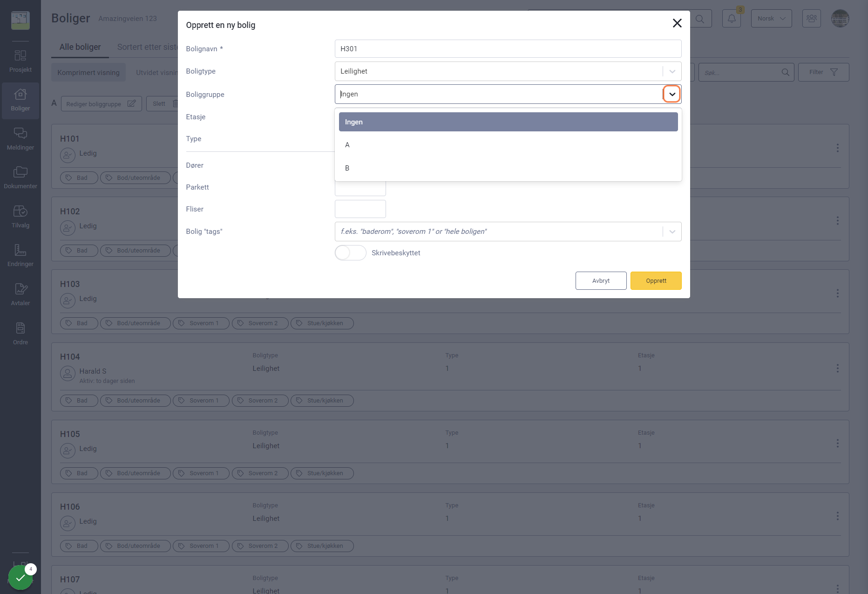Open the users group icon
Screen dimensions: 868x594
(x=812, y=19)
